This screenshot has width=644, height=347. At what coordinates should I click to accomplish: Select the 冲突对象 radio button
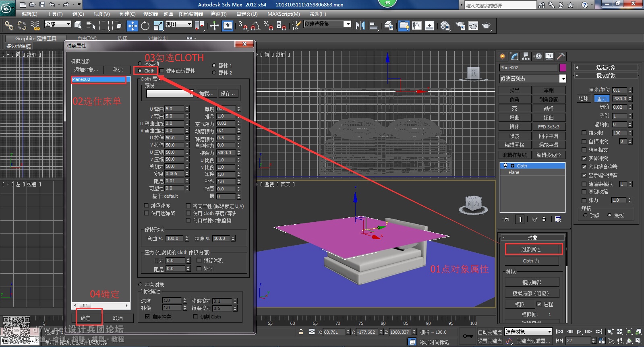coord(140,285)
